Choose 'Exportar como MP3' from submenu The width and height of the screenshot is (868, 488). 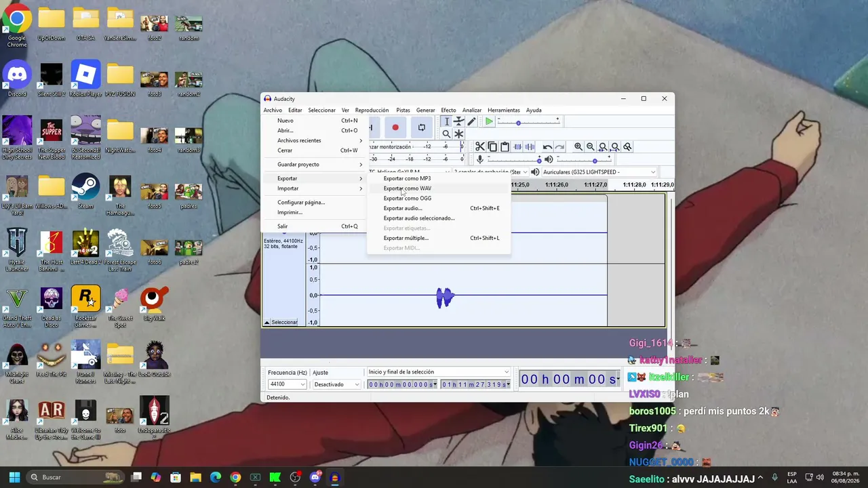coord(439,178)
